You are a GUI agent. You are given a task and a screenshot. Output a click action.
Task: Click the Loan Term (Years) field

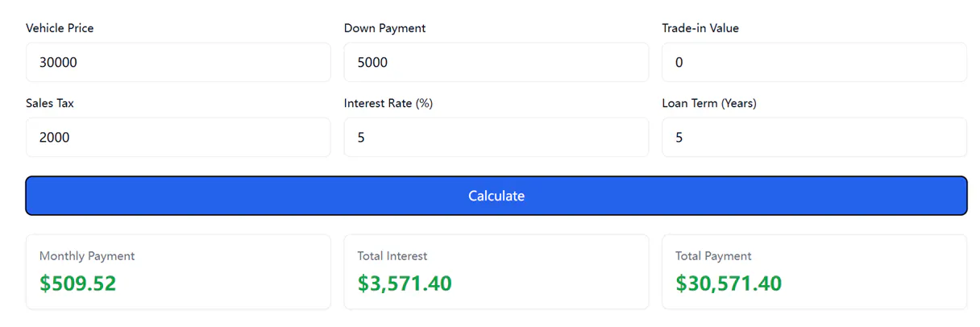tap(814, 137)
